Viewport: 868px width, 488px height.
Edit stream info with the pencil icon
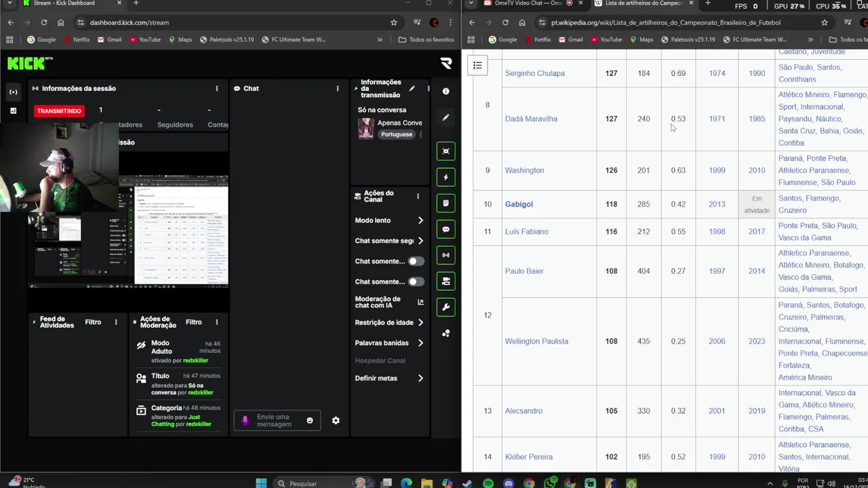(x=412, y=89)
